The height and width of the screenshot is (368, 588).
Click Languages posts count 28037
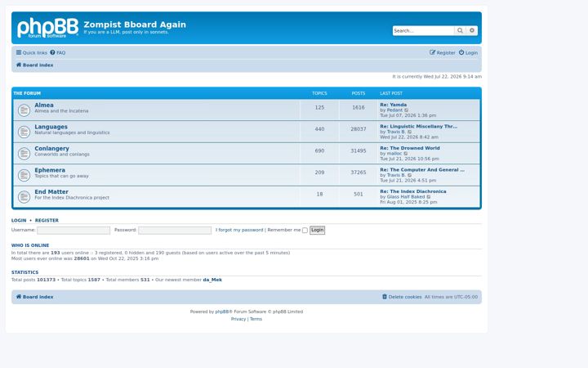coord(359,129)
